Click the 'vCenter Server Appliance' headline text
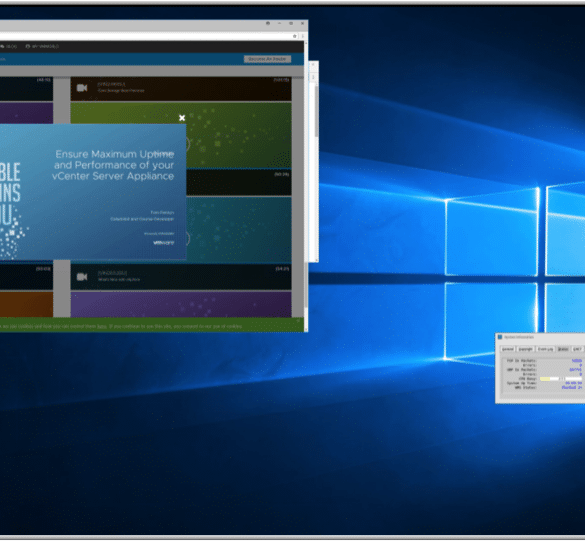This screenshot has height=541, width=585. [x=113, y=176]
